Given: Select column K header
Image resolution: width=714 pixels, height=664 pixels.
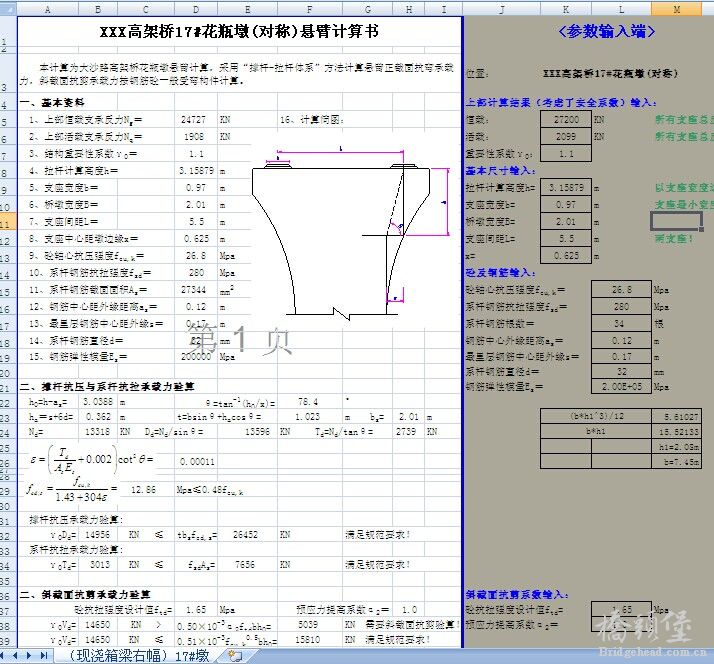Looking at the screenshot, I should coord(566,9).
